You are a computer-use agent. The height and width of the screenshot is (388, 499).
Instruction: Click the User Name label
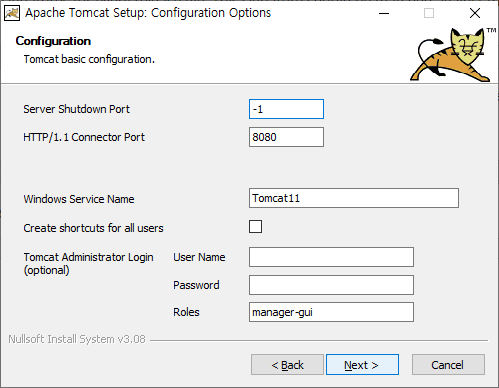click(199, 257)
